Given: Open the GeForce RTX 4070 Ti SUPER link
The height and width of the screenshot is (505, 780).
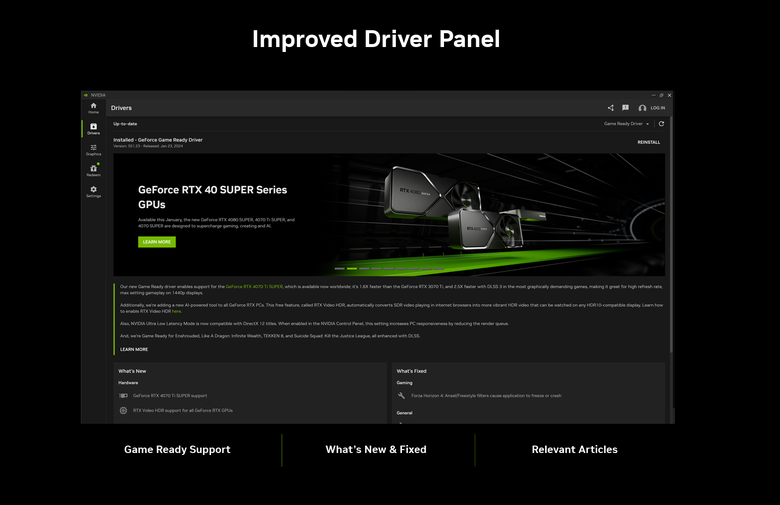Looking at the screenshot, I should click(254, 287).
